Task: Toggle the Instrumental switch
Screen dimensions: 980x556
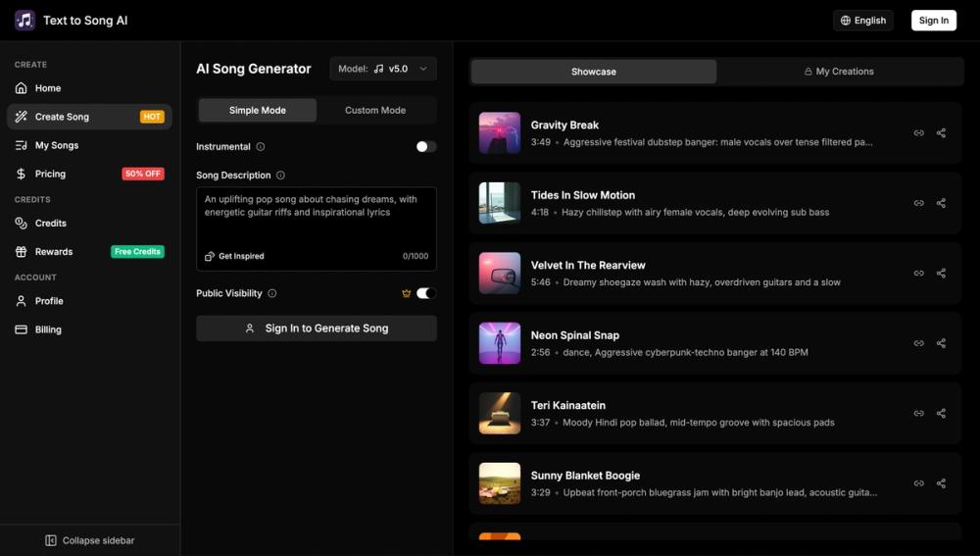Action: 426,146
